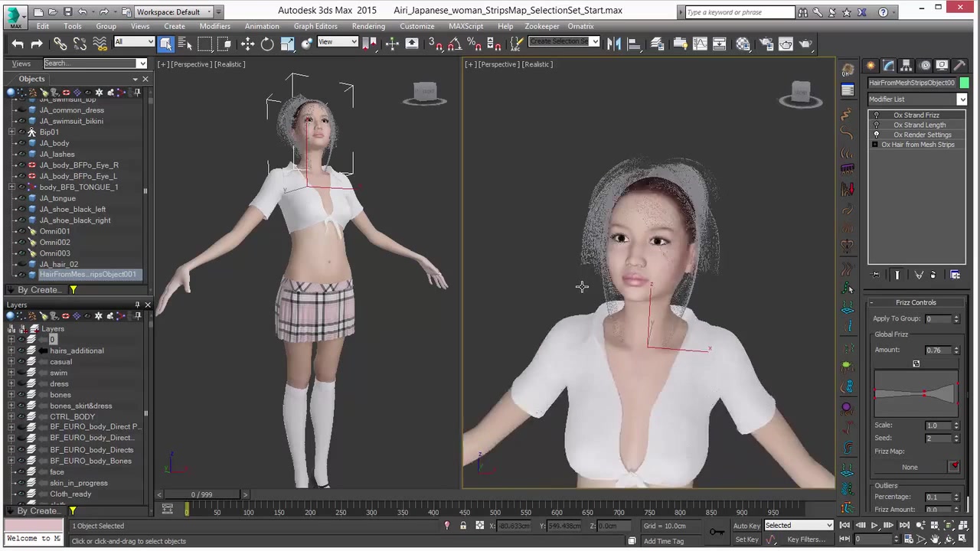This screenshot has width=980, height=551.
Task: Activate the Select and Rotate tool
Action: [x=267, y=44]
